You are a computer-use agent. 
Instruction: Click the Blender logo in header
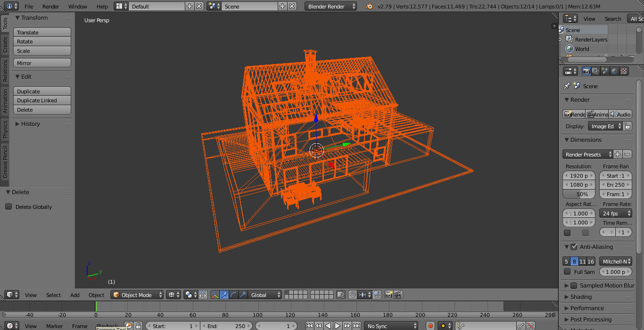369,6
